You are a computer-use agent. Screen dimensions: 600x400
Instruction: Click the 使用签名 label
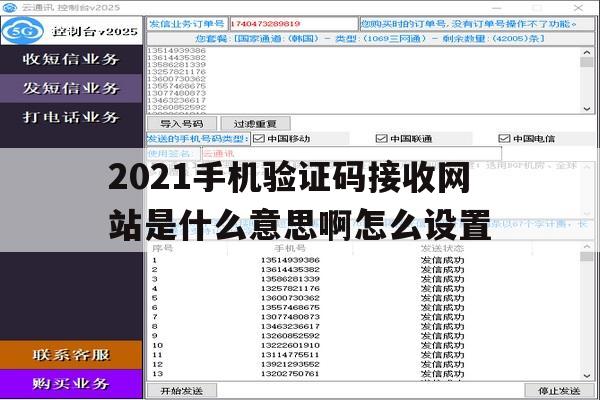(170, 154)
